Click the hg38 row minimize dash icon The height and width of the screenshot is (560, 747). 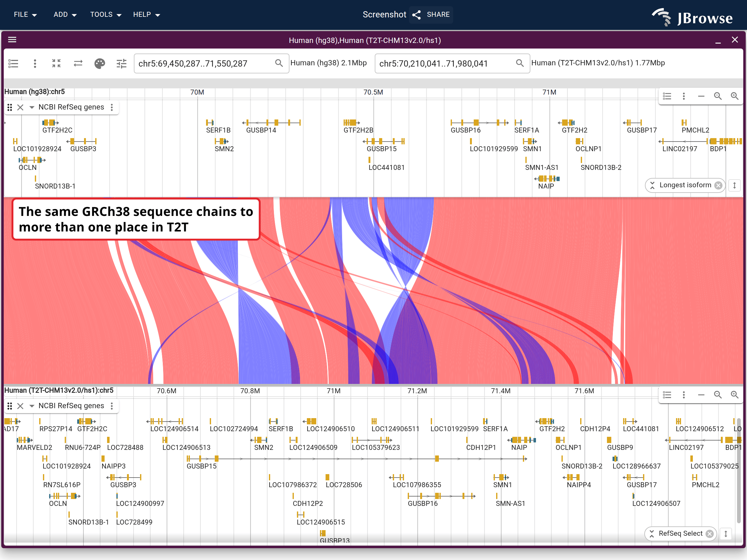coord(701,96)
